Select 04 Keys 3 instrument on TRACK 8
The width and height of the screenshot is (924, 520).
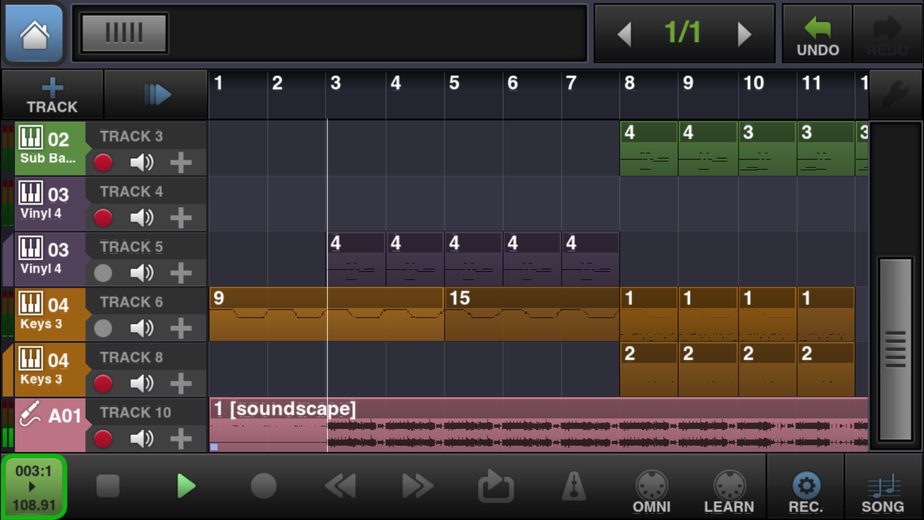[50, 369]
